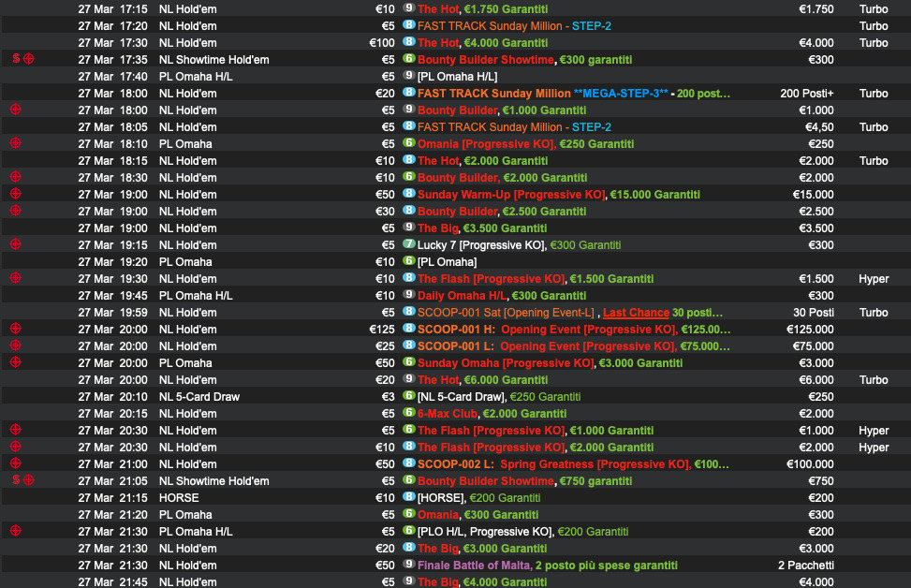The width and height of the screenshot is (911, 588).
Task: Select the €125.000 prize pool cell
Action: click(810, 330)
